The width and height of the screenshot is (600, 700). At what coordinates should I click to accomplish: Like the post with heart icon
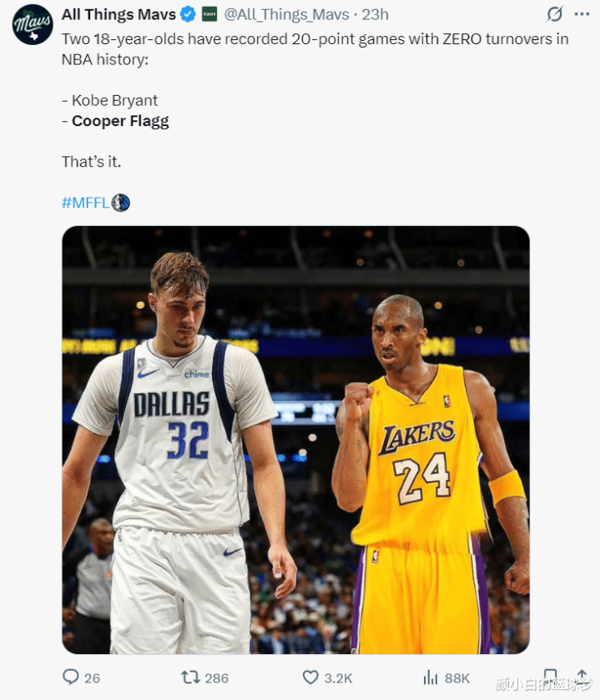(310, 677)
